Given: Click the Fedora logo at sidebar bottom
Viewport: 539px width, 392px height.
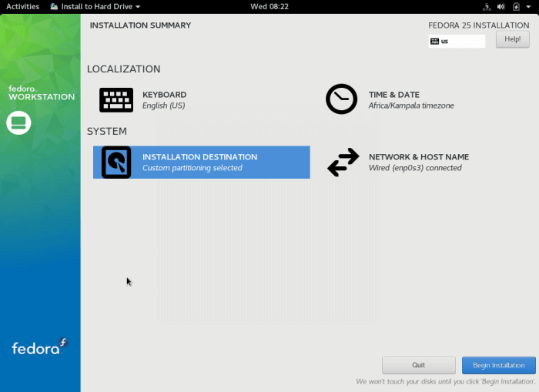Looking at the screenshot, I should point(39,347).
